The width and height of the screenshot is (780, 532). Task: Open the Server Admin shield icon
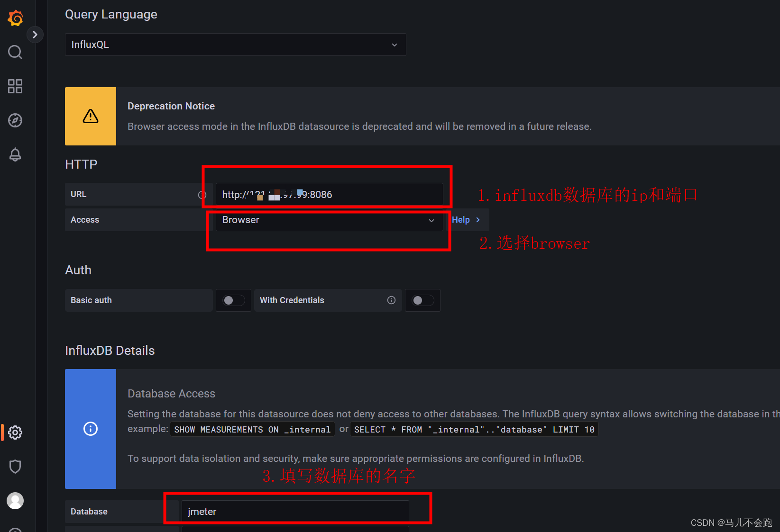(15, 467)
